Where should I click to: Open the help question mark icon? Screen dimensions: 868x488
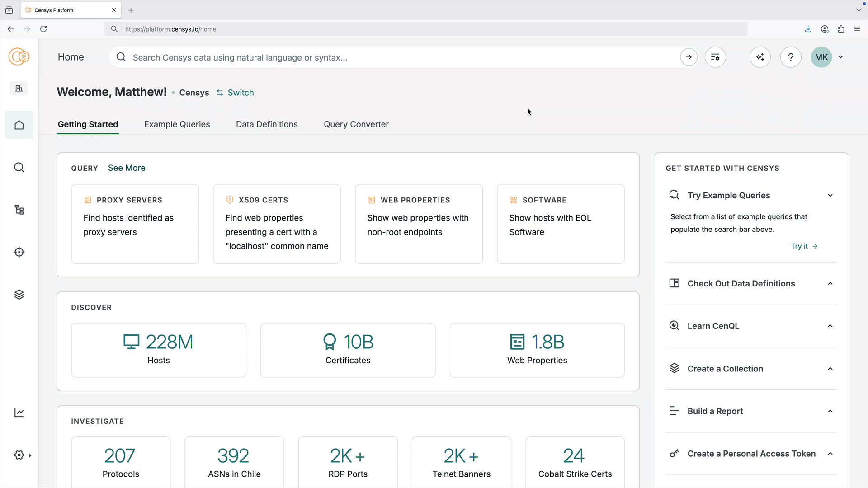[x=791, y=57]
